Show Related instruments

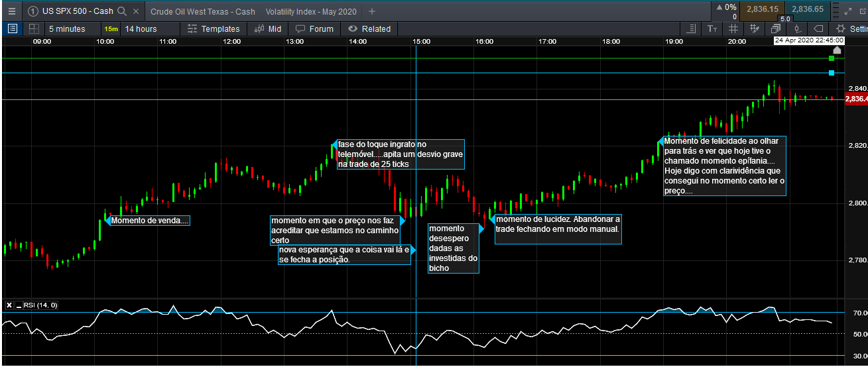click(x=369, y=28)
